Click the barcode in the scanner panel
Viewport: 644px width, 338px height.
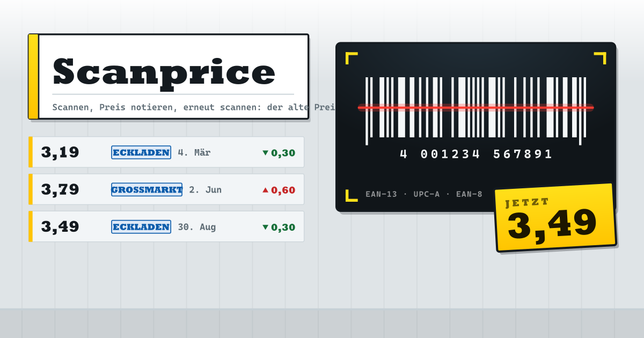[x=475, y=111]
